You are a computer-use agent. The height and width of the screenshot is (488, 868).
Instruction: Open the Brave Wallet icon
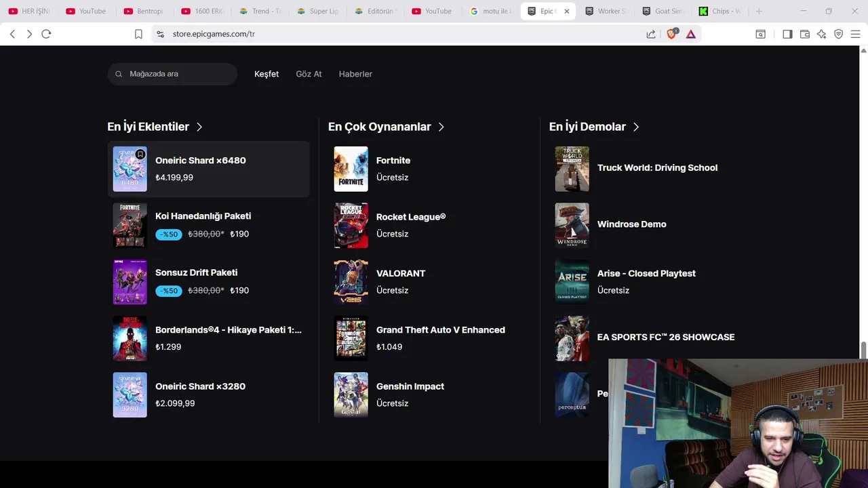pyautogui.click(x=805, y=34)
